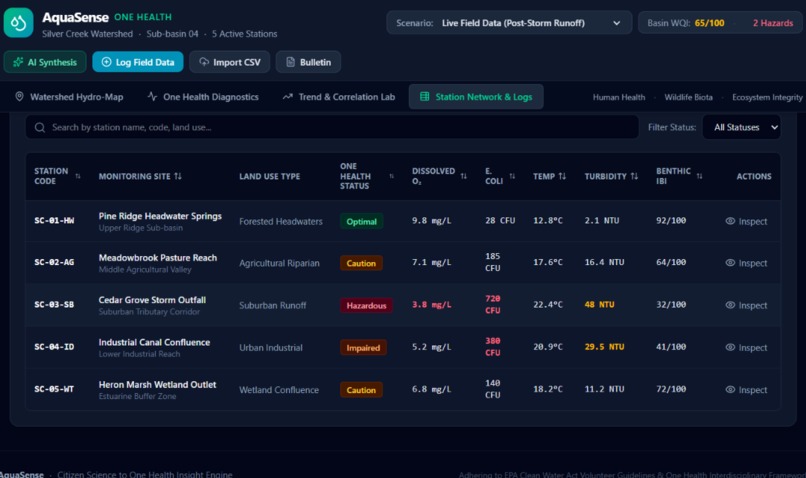806x478 pixels.
Task: Select Station Network & Logs tab
Action: point(476,97)
